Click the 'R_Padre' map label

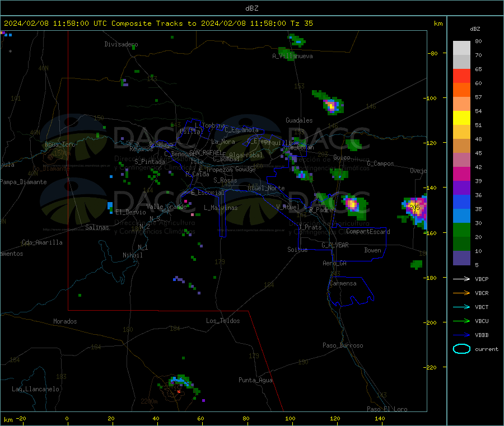coord(321,210)
